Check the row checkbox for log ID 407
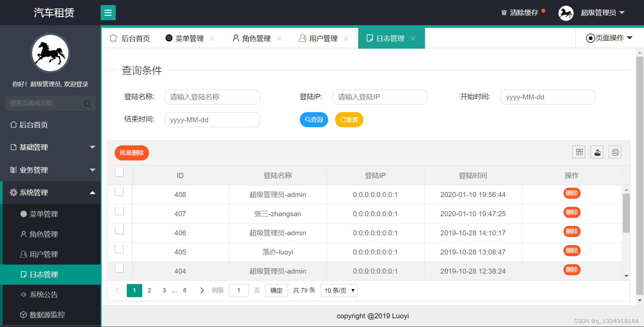644x327 pixels. 119,211
